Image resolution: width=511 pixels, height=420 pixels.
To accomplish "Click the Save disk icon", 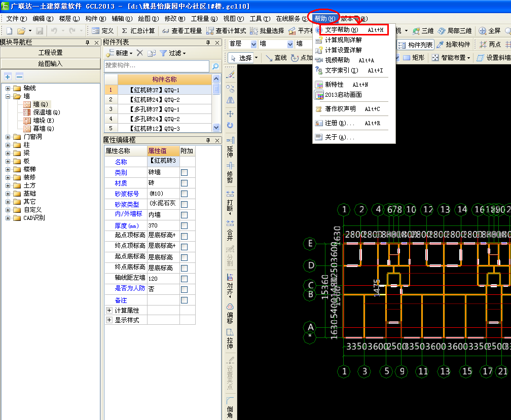I will click(x=40, y=31).
